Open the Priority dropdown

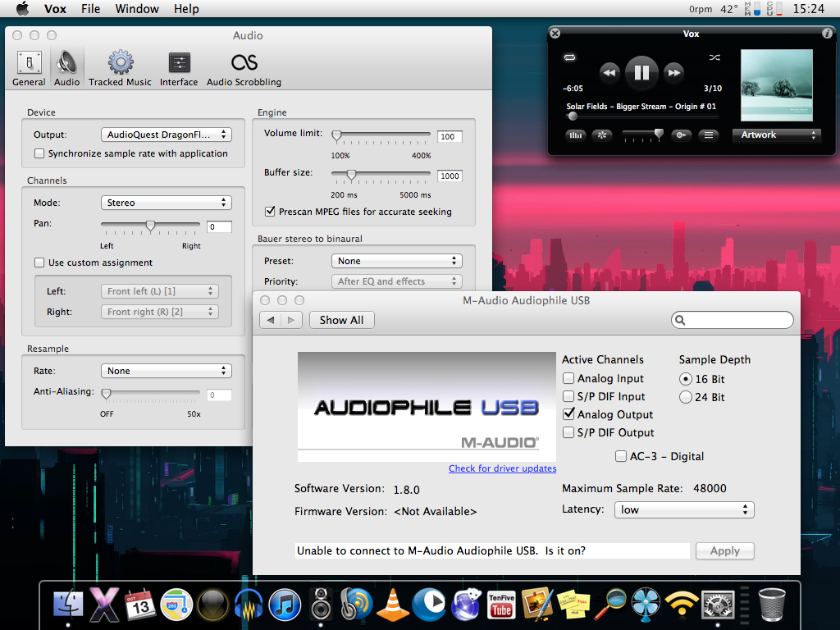[396, 281]
